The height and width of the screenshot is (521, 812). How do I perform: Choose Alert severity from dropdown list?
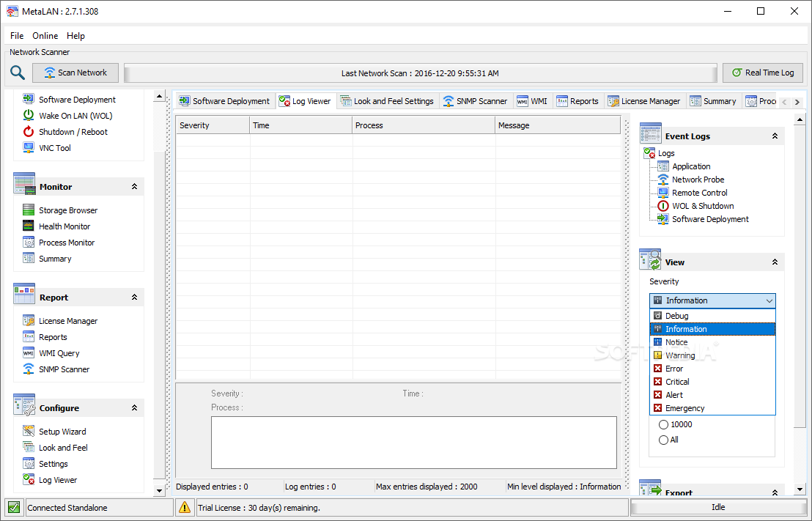click(712, 395)
